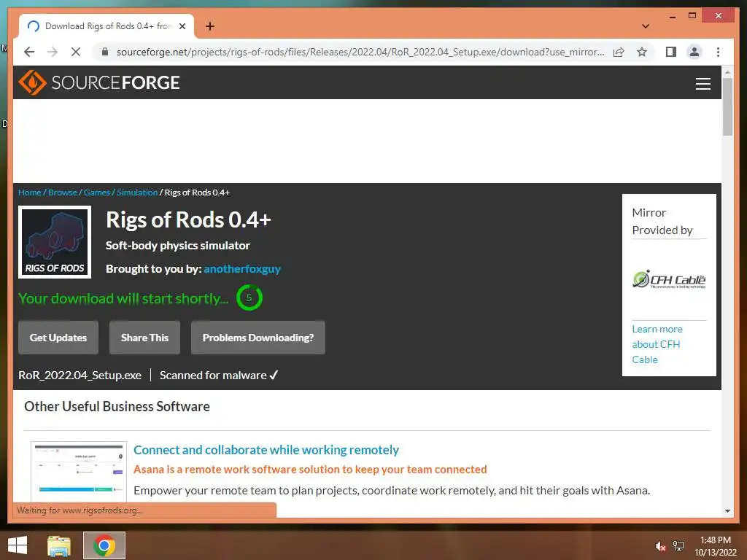Open the Chrome three-dot menu
747x560 pixels.
[718, 52]
